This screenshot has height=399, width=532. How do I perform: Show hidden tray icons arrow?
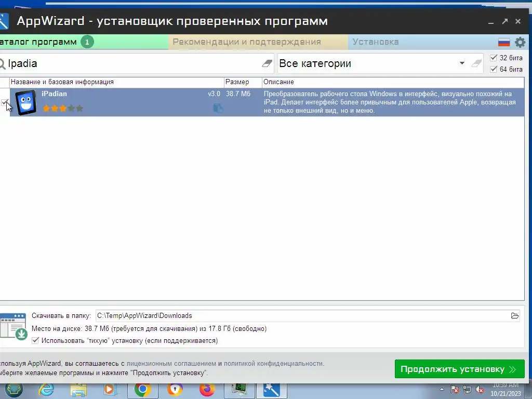(x=442, y=390)
